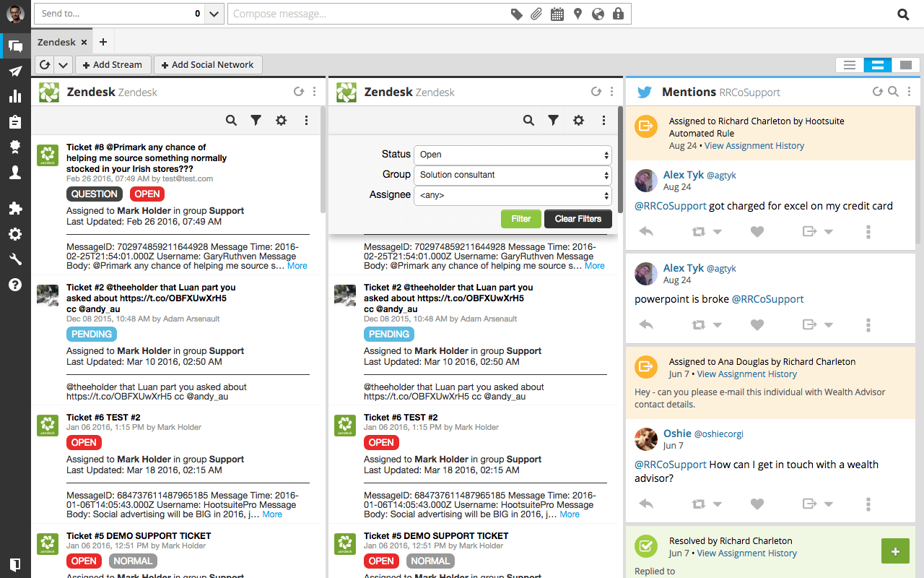Open 'Ticket #6 TEST #2' in first stream
Viewport: 924px width, 578px height.
tap(103, 418)
